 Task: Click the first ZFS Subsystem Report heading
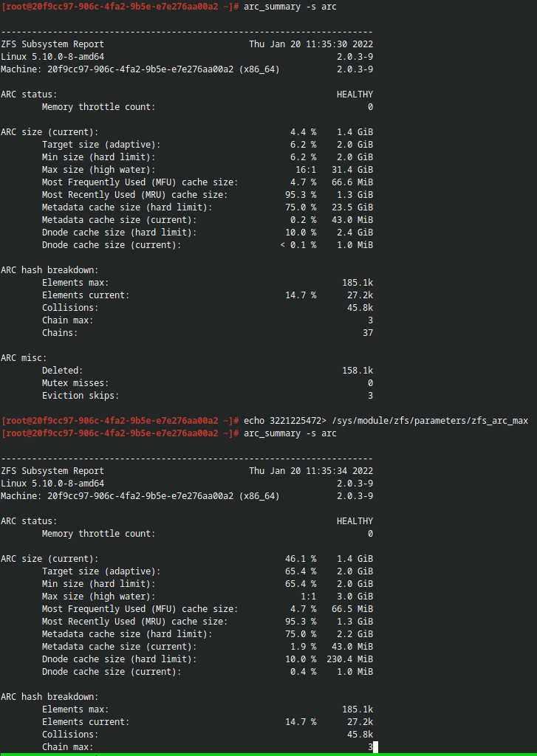(x=52, y=44)
